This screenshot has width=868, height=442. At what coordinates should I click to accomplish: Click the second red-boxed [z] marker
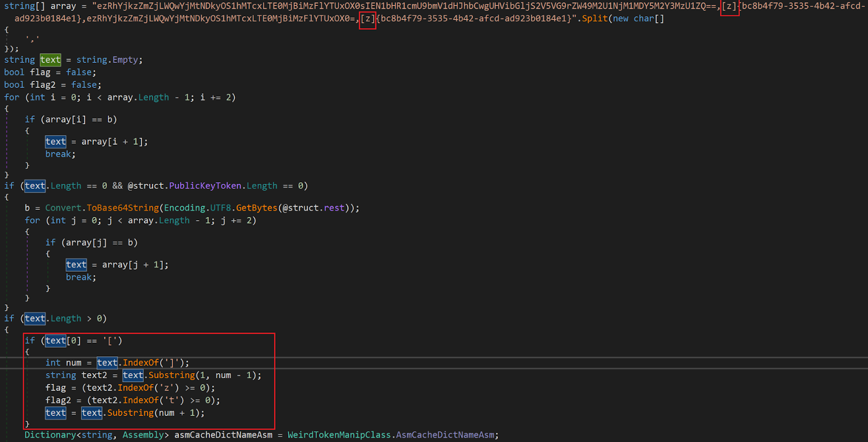[367, 19]
